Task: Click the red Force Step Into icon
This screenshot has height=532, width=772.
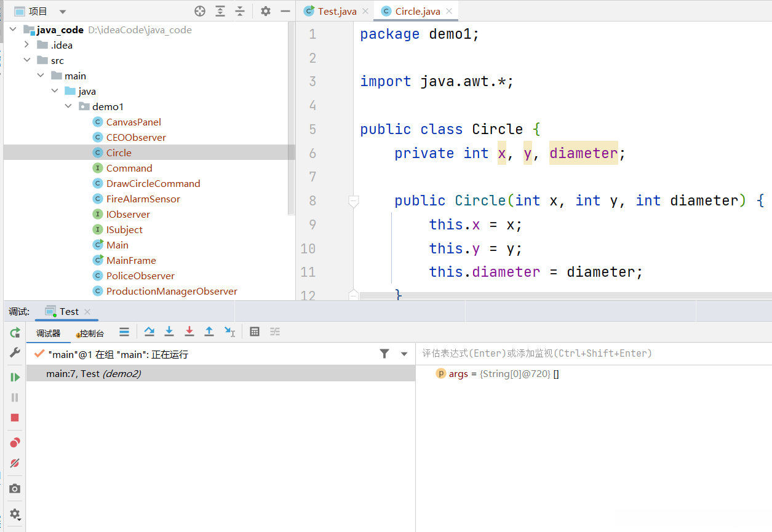Action: pos(189,332)
